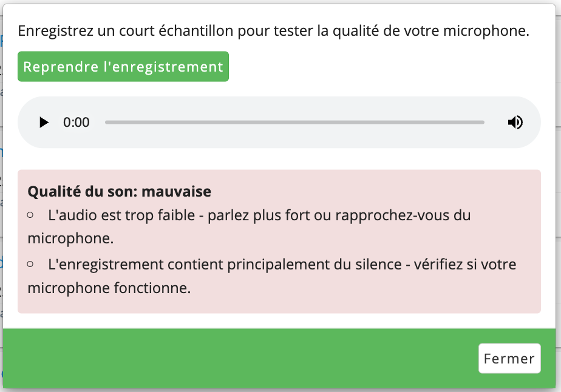Select the 'Qualité du son: mauvaise' heading

[x=119, y=191]
